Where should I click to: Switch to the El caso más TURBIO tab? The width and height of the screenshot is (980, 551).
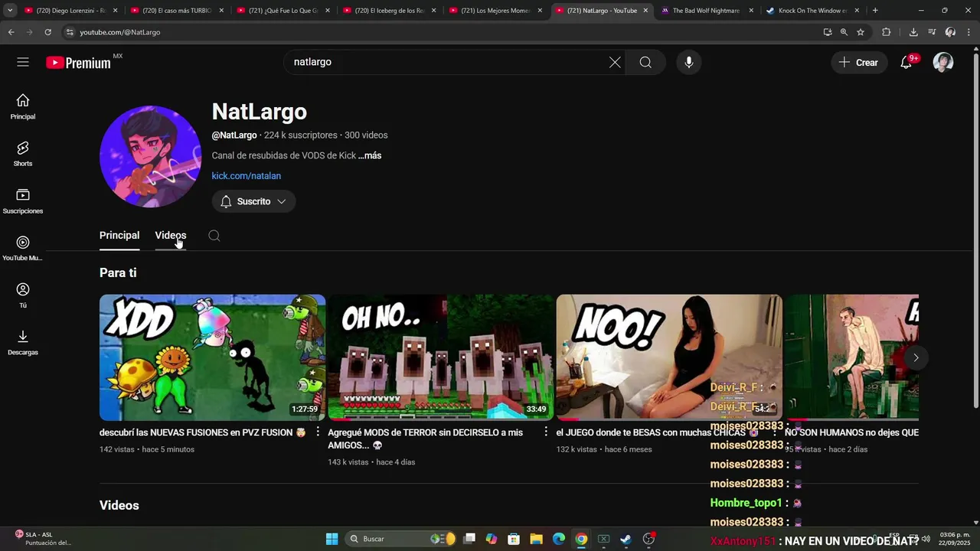click(176, 11)
